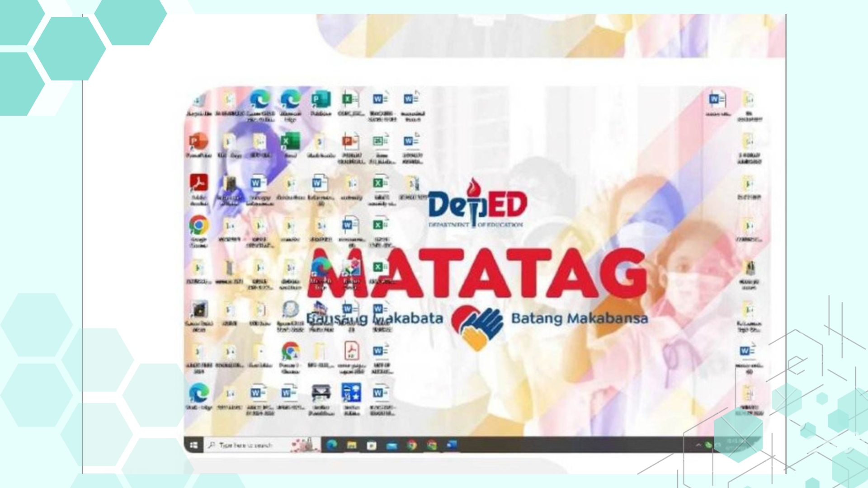
Task: Open Microsoft Store from the taskbar
Action: click(x=371, y=445)
